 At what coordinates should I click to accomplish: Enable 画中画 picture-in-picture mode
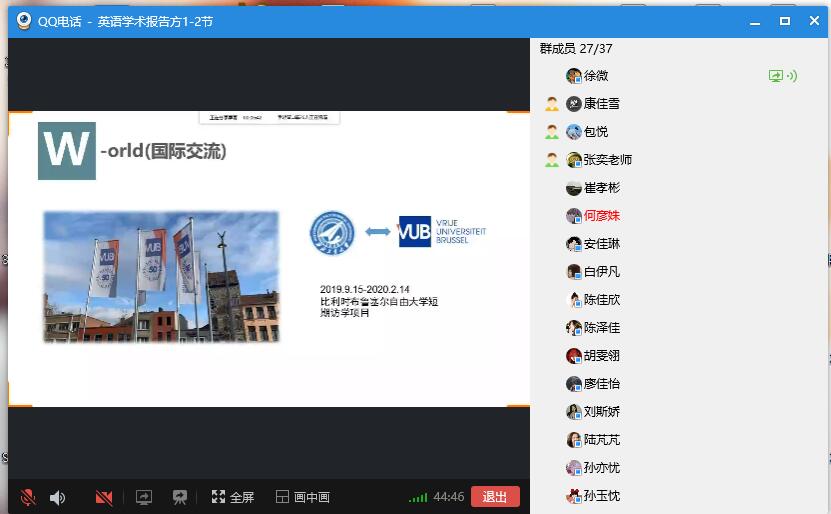pos(302,497)
